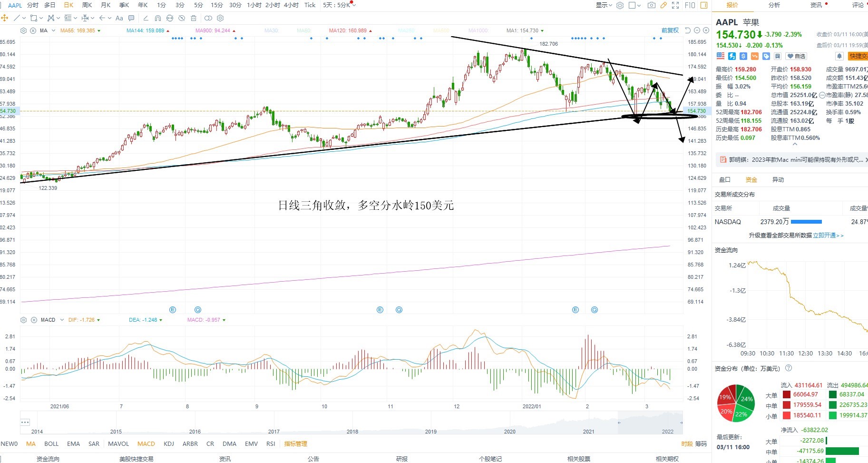The image size is (868, 463).
Task: Delete drawings with the trash can icon
Action: [x=194, y=18]
